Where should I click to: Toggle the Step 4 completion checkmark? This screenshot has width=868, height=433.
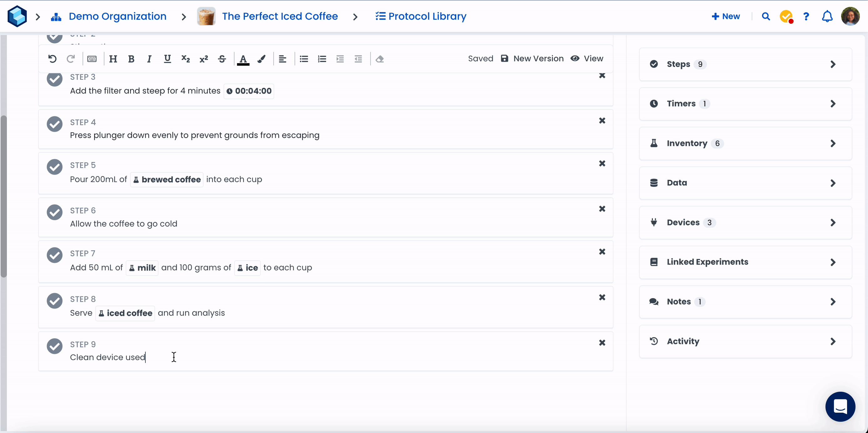55,124
